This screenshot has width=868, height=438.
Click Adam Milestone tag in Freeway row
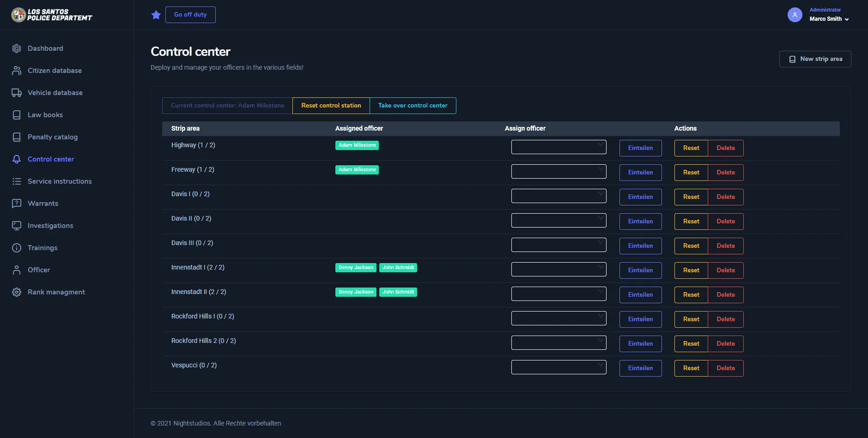[x=357, y=170]
